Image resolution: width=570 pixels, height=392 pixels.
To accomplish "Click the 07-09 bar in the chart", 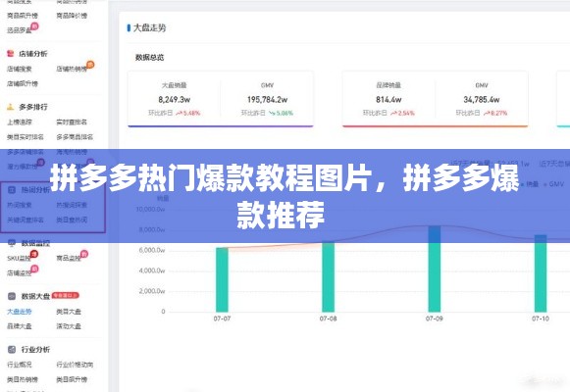I will point(435,269).
